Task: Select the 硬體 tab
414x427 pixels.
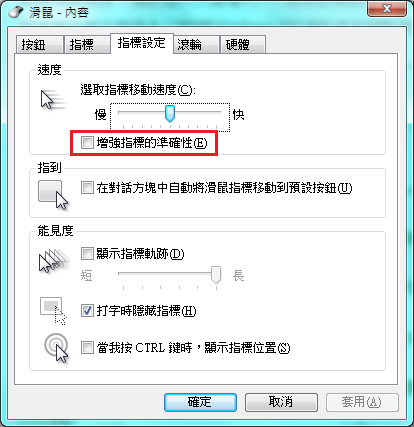Action: coord(243,44)
